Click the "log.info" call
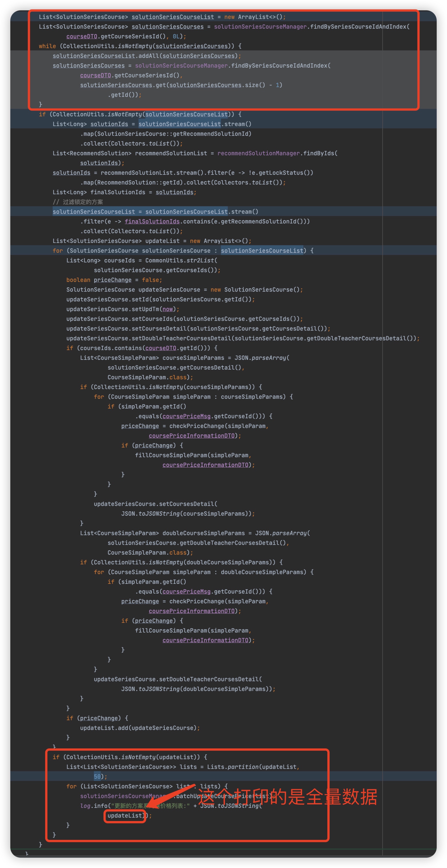 94,806
